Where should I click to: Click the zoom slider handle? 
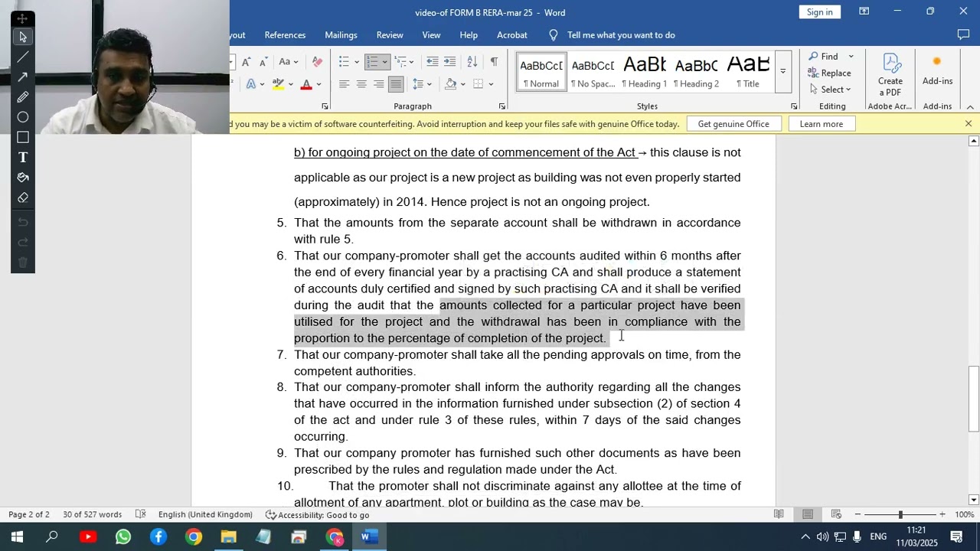pos(900,514)
